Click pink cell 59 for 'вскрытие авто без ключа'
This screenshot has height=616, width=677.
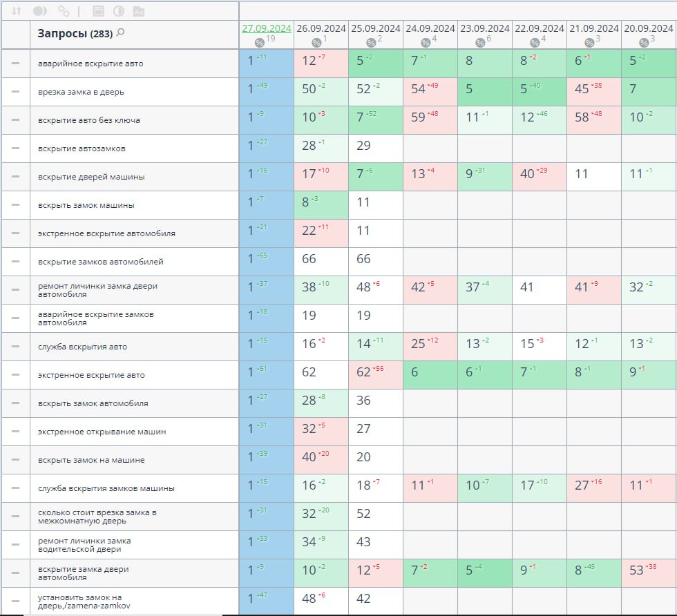(430, 117)
